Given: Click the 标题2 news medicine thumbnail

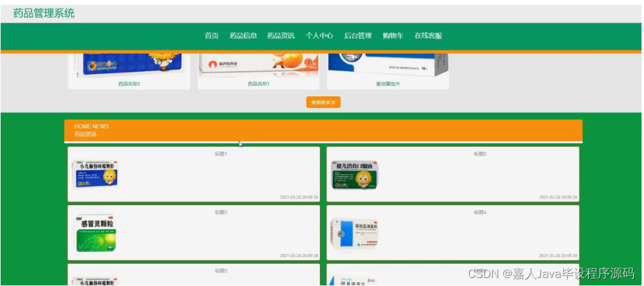Looking at the screenshot, I should [354, 175].
